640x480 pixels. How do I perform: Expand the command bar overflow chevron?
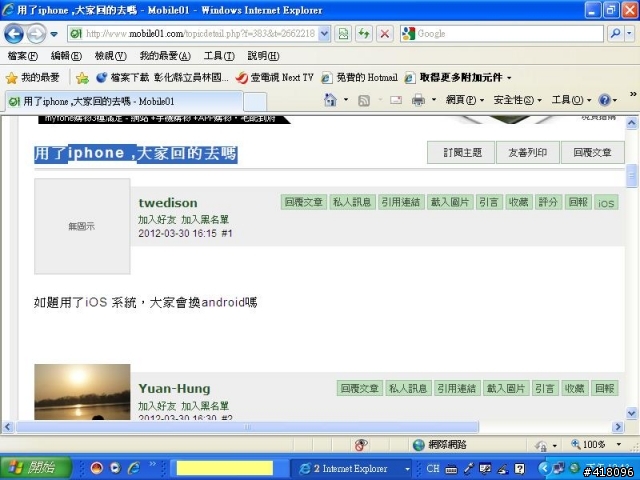pos(633,94)
